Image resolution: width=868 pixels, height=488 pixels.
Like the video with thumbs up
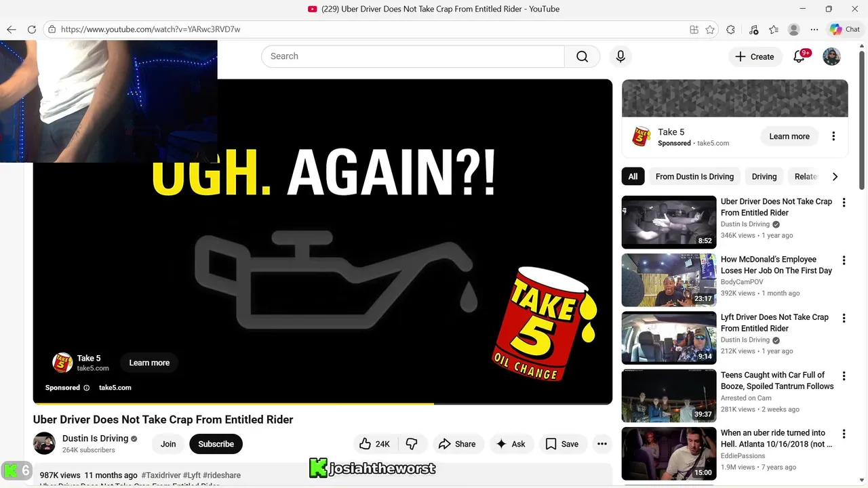374,444
